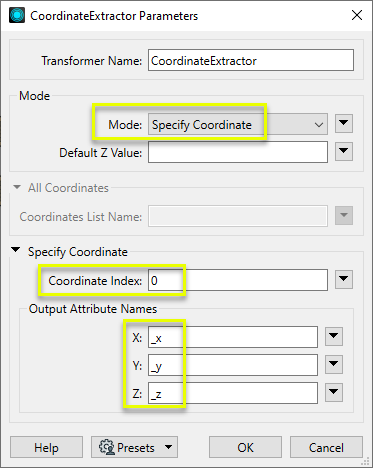Open the arrow menu beside Coordinate Index
The image size is (373, 468).
[x=344, y=279]
